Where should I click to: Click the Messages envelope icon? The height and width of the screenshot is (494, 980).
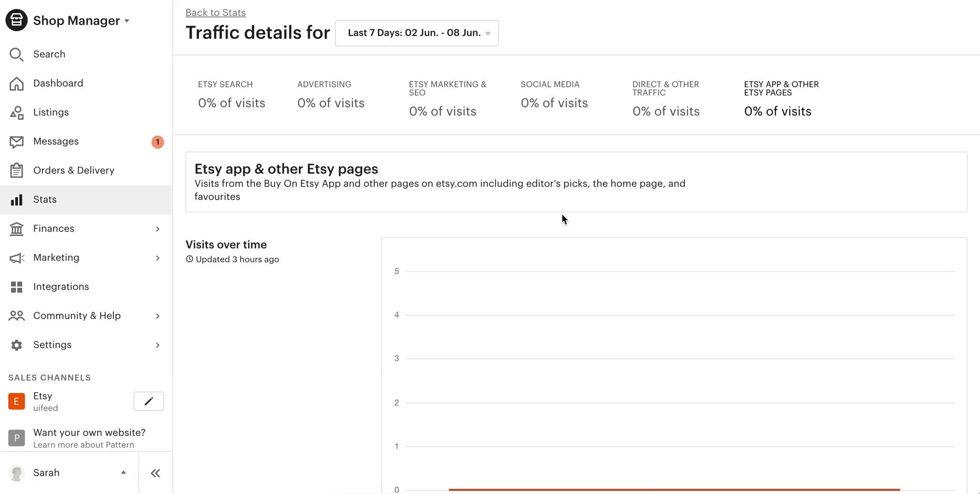16,141
